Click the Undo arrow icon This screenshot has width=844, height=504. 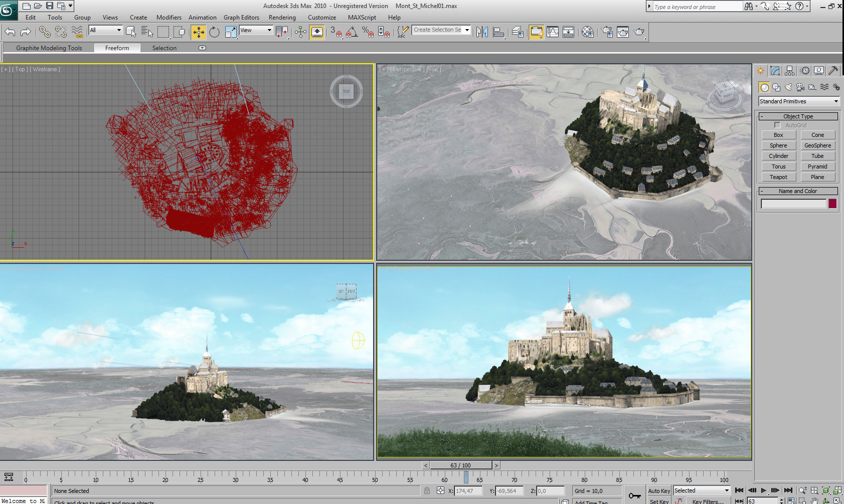pos(10,32)
